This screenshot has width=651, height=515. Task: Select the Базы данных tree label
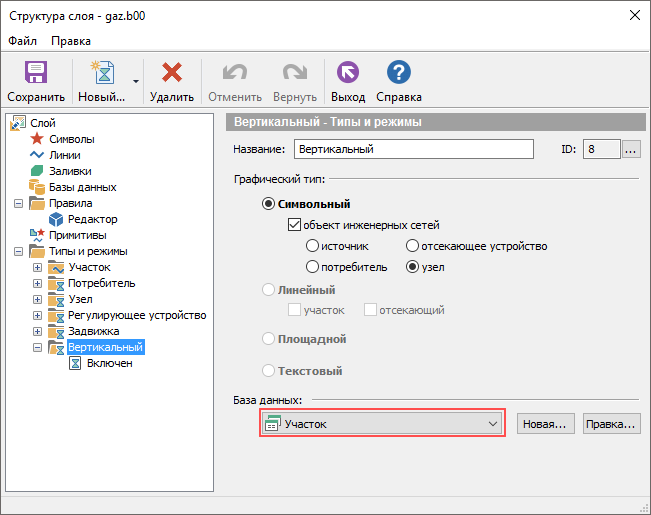click(x=83, y=187)
